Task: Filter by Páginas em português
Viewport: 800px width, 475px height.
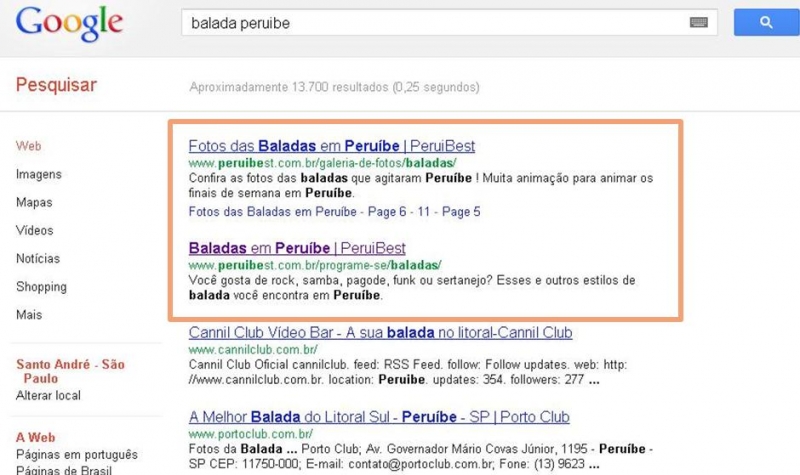Action: click(x=77, y=454)
